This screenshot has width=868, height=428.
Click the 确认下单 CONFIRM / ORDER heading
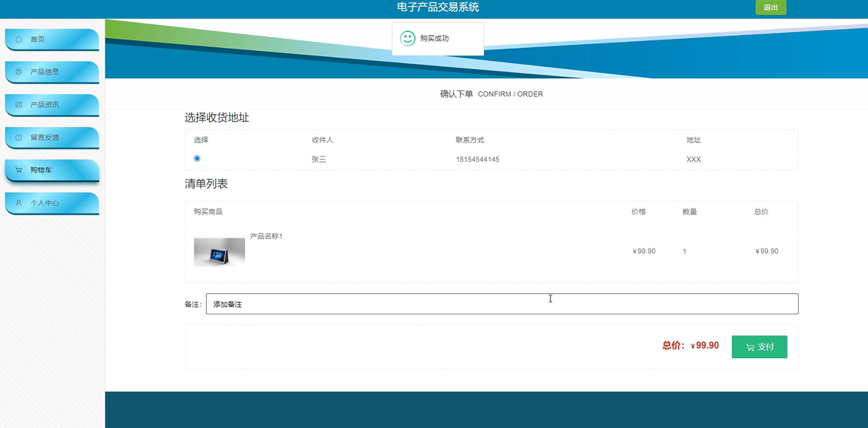tap(491, 94)
